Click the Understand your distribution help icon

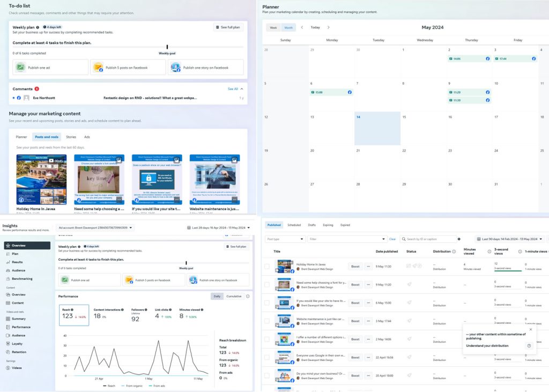(x=529, y=346)
